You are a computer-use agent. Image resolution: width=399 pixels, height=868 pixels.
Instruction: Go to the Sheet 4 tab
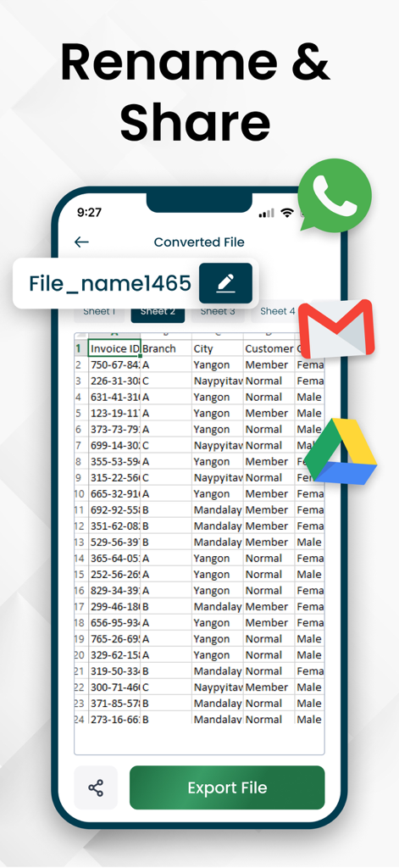click(277, 312)
